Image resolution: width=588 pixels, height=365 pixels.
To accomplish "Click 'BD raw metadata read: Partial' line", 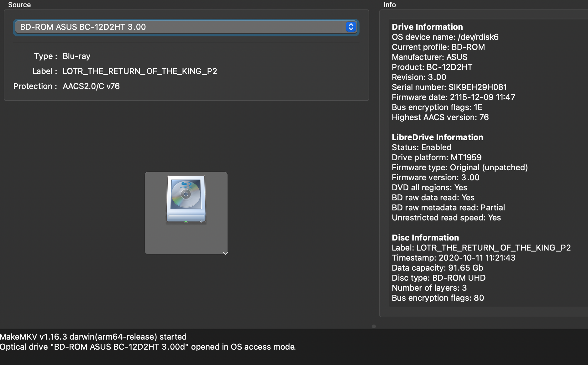I will pyautogui.click(x=448, y=208).
